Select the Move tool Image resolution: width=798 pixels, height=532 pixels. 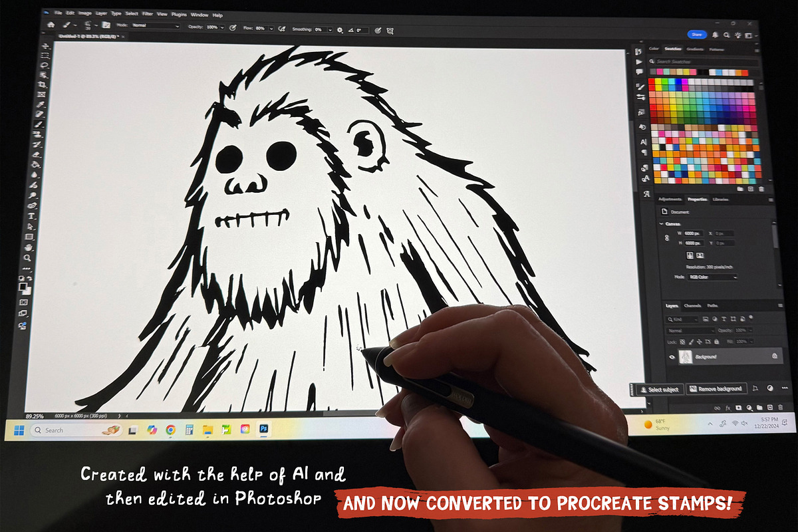click(x=45, y=46)
